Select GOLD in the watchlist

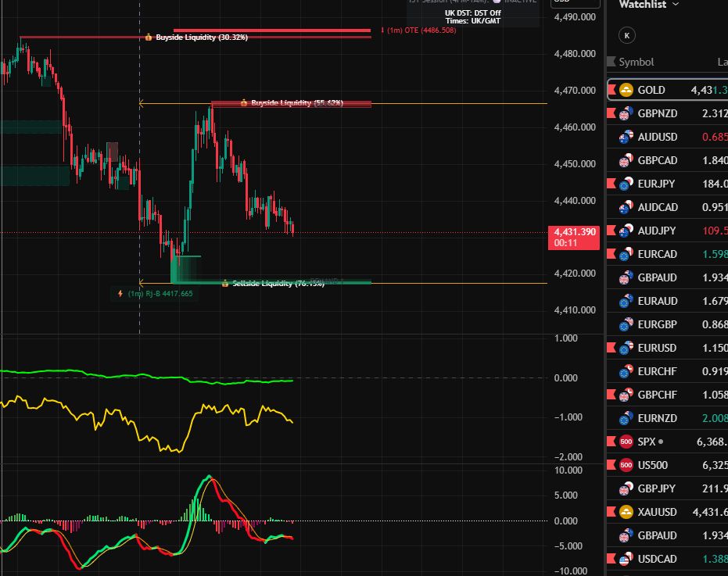pos(651,91)
